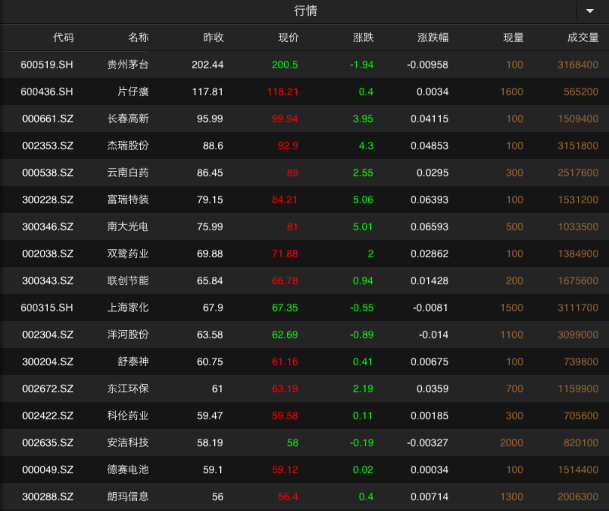This screenshot has width=609, height=511.
Task: Sort by the 涨跌 column header
Action: 364,38
